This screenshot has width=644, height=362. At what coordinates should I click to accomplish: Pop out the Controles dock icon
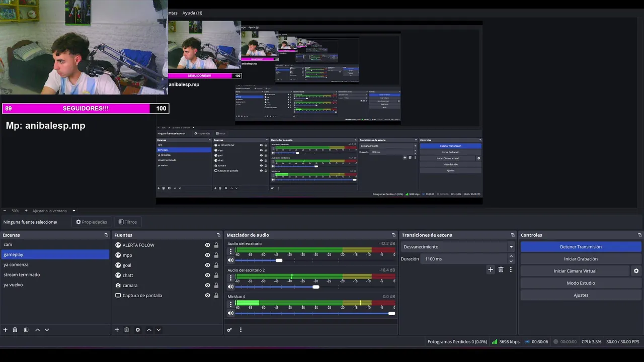pos(639,235)
